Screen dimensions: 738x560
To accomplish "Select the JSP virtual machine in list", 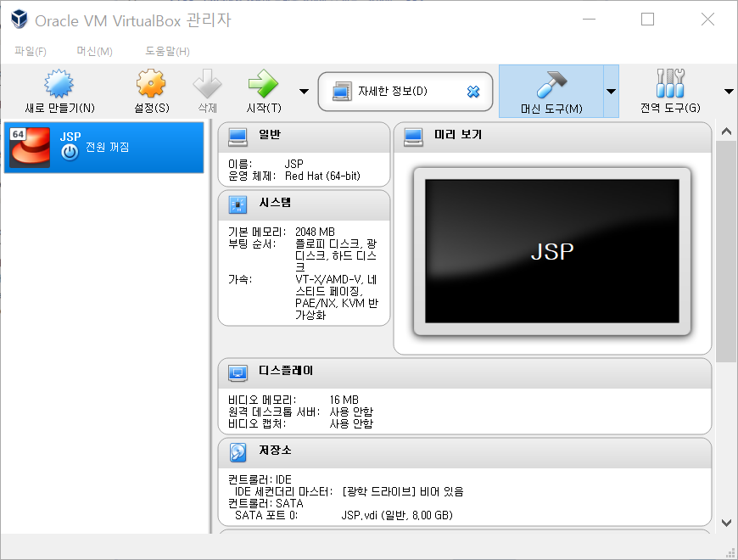I will click(x=104, y=148).
